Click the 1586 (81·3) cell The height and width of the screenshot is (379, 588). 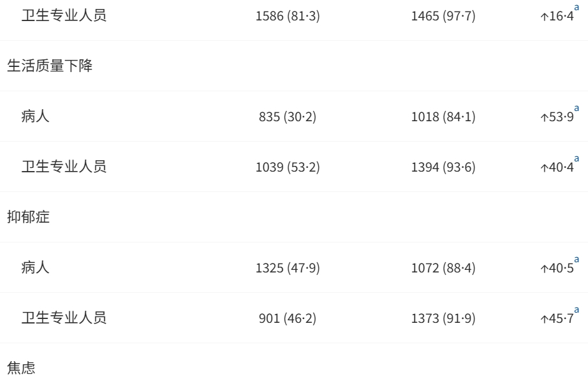coord(288,16)
